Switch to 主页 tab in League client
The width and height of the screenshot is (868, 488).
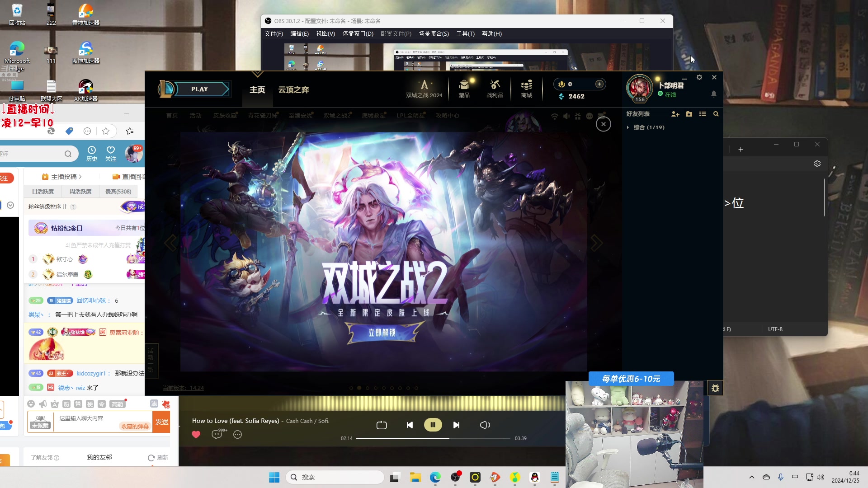pos(257,89)
